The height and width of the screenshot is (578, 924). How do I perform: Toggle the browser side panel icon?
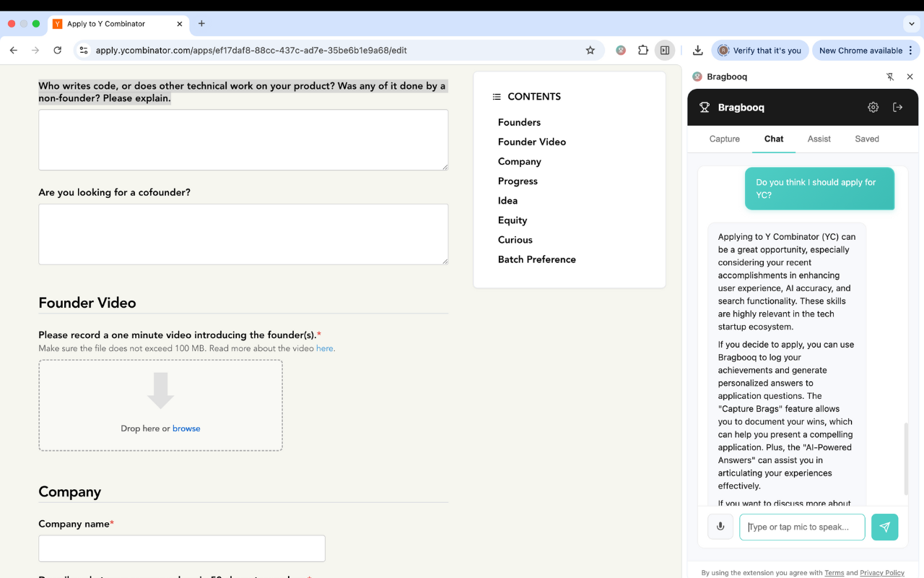point(665,51)
